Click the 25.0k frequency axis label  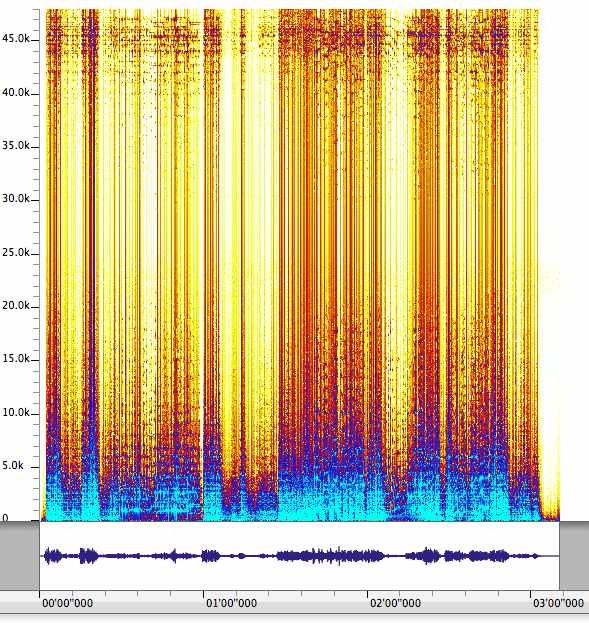tap(16, 252)
